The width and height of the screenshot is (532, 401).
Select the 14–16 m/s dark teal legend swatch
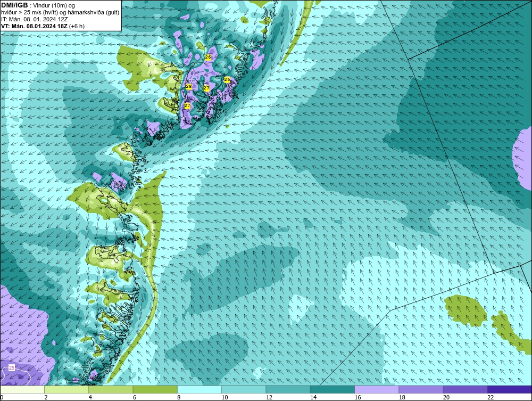(x=332, y=389)
